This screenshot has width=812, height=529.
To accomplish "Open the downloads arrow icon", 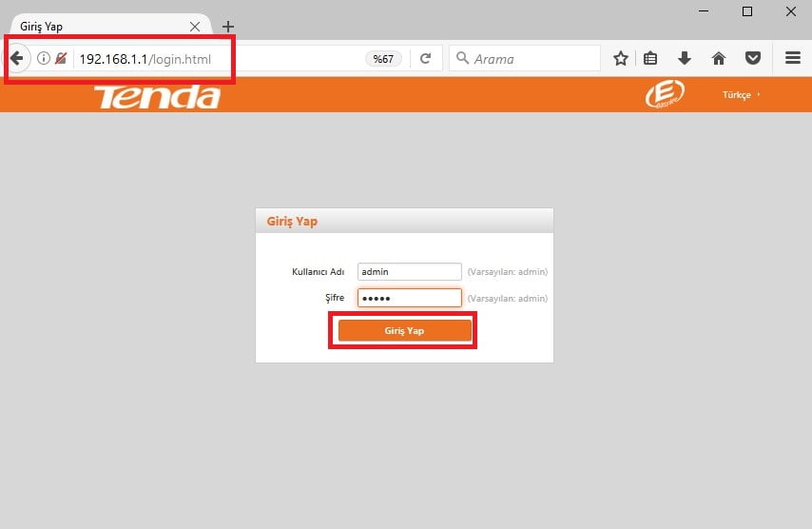I will pos(684,59).
